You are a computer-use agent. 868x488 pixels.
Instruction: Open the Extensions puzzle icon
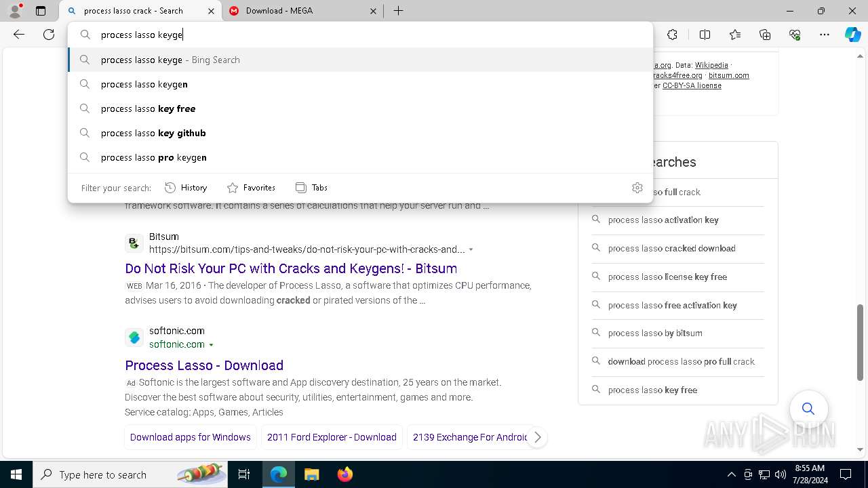(672, 35)
